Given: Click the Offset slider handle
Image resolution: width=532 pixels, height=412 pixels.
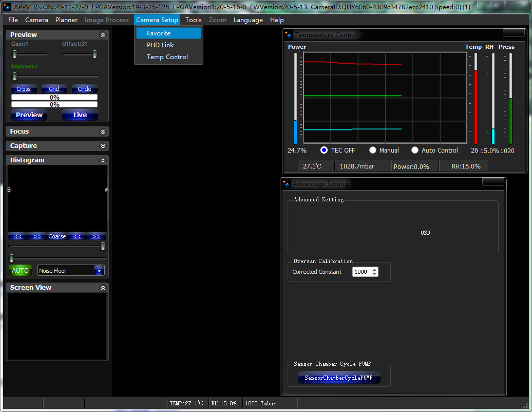Looking at the screenshot, I should 94,54.
